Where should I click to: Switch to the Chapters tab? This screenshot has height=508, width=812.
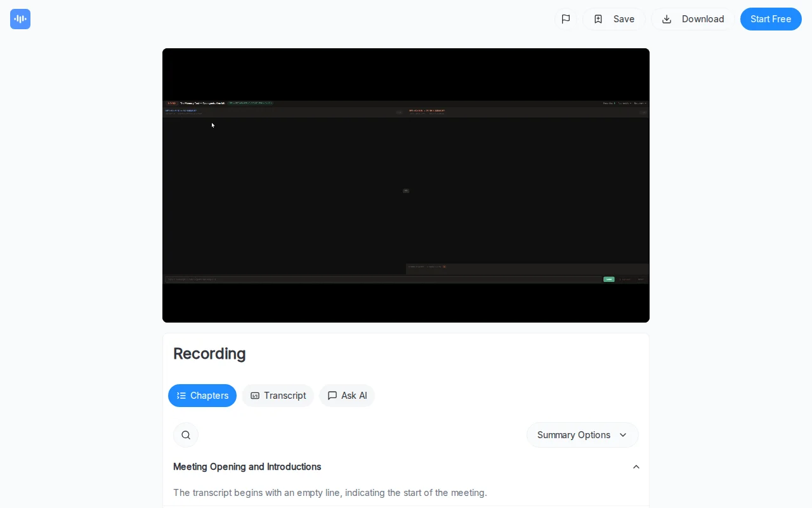coord(202,396)
